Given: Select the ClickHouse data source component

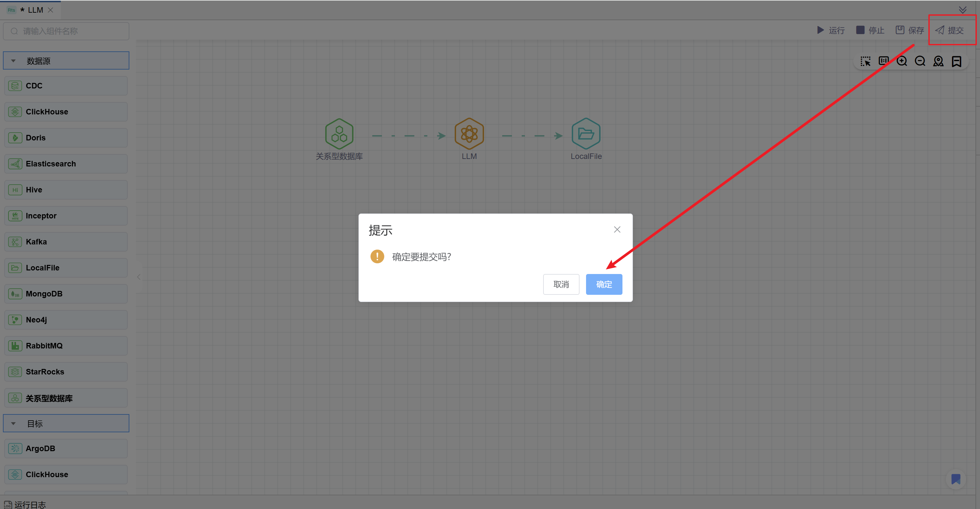Looking at the screenshot, I should tap(66, 112).
